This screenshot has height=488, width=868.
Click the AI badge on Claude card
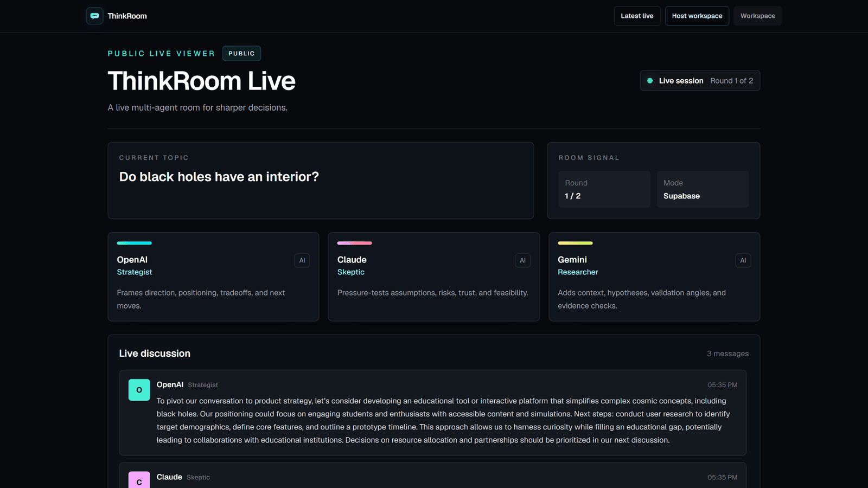pyautogui.click(x=522, y=260)
